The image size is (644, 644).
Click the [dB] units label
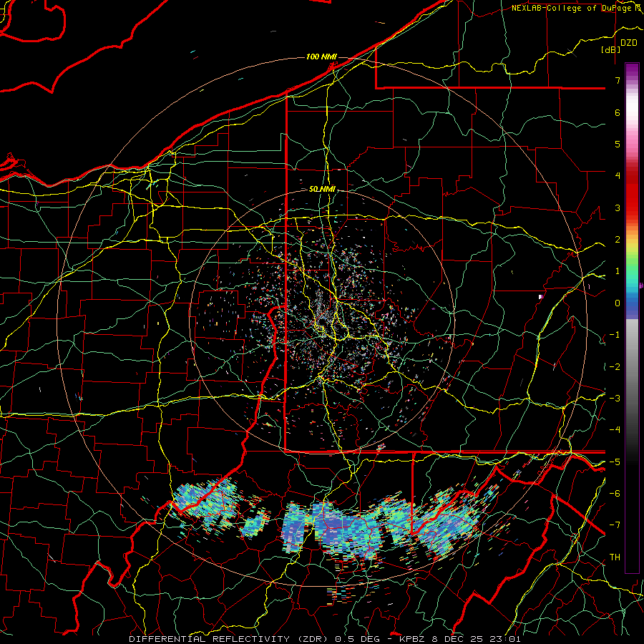(610, 49)
